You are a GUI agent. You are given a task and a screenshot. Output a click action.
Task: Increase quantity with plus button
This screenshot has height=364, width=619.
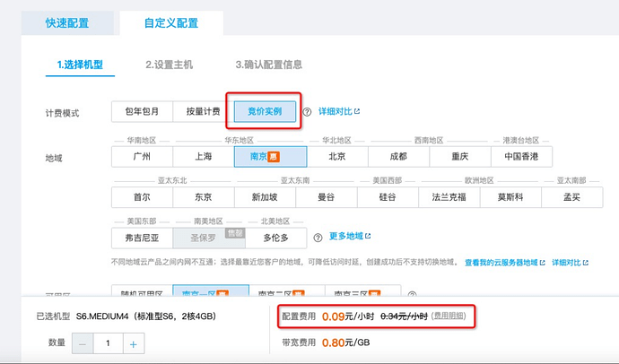click(x=134, y=343)
